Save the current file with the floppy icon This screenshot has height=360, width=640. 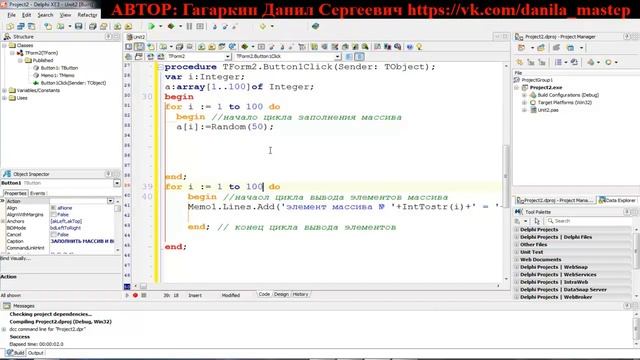[78, 27]
